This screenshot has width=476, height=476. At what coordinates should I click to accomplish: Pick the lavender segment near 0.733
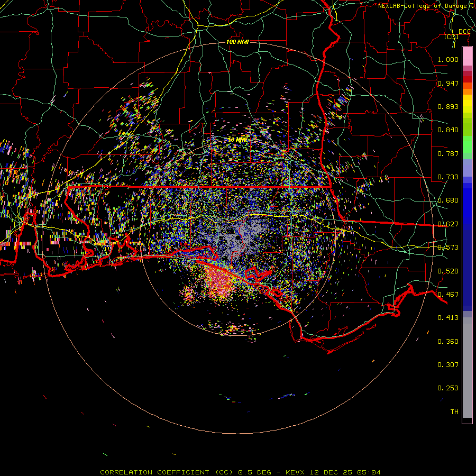coord(467,168)
